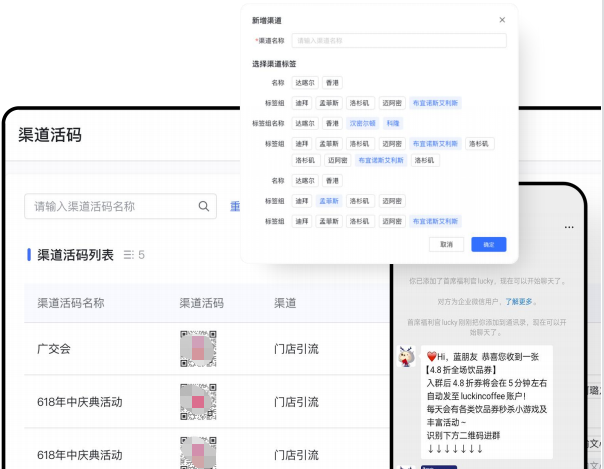
Task: Click the magnifier search icon
Action: pos(204,206)
